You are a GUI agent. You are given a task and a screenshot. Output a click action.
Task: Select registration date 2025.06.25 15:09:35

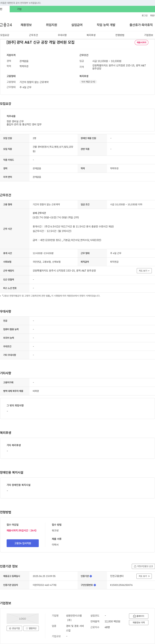(44, 576)
